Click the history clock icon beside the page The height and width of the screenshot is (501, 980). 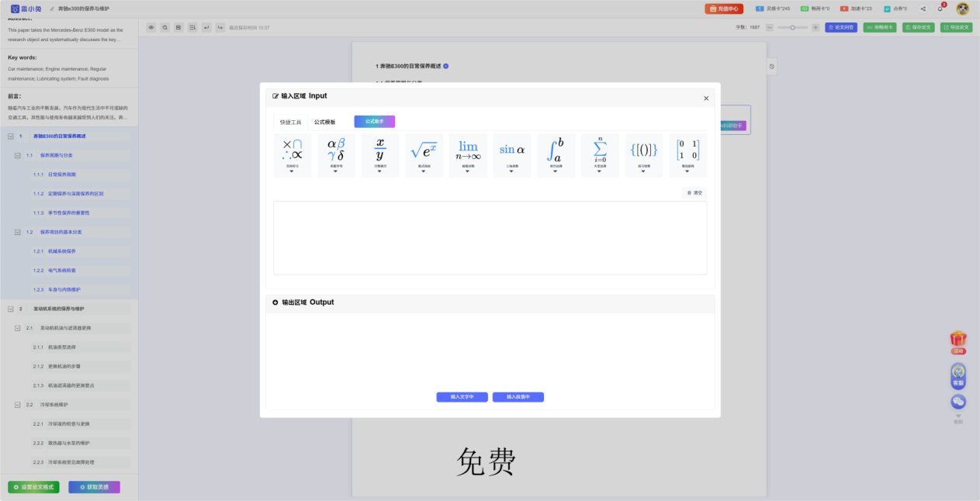click(x=771, y=67)
